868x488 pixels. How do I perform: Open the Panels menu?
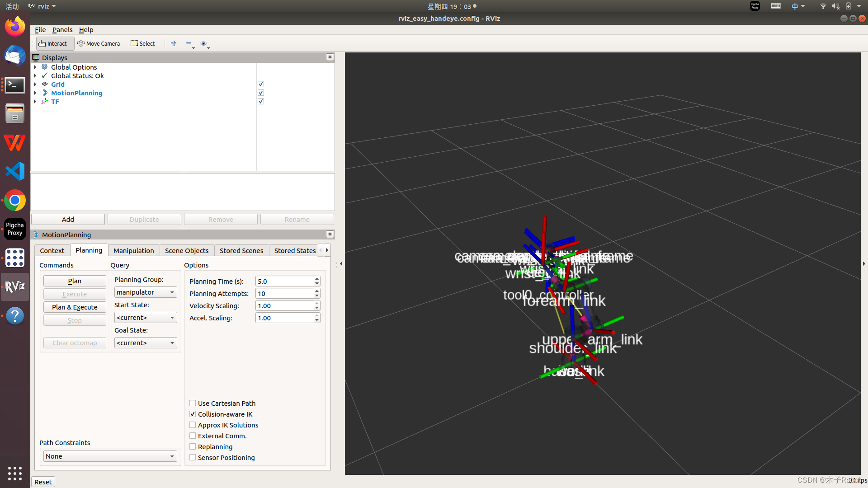pyautogui.click(x=62, y=29)
